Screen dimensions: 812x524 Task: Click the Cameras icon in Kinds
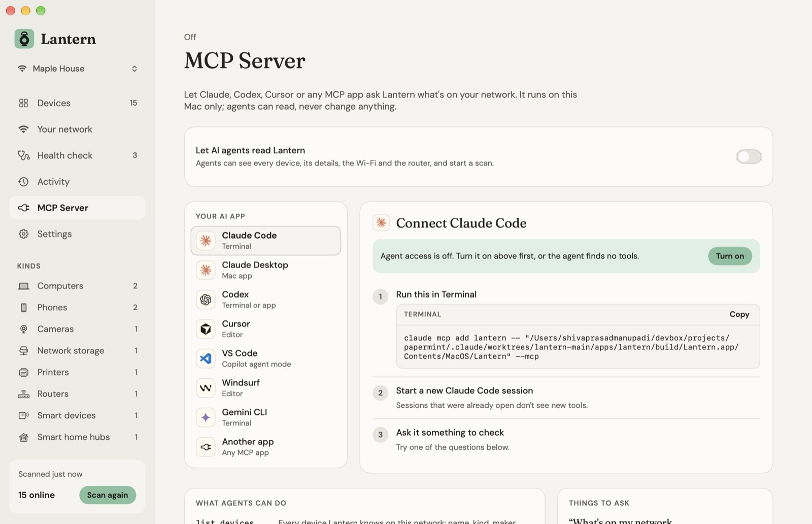pos(23,329)
